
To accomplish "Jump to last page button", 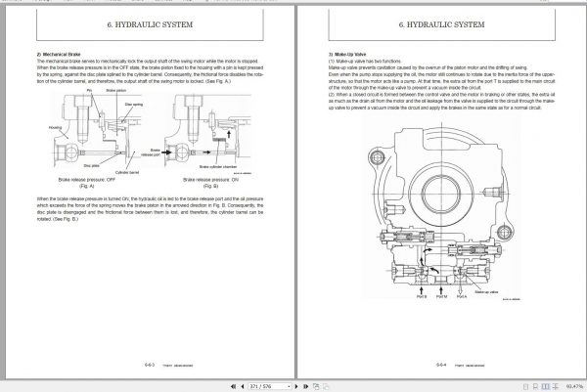I will pyautogui.click(x=305, y=386).
